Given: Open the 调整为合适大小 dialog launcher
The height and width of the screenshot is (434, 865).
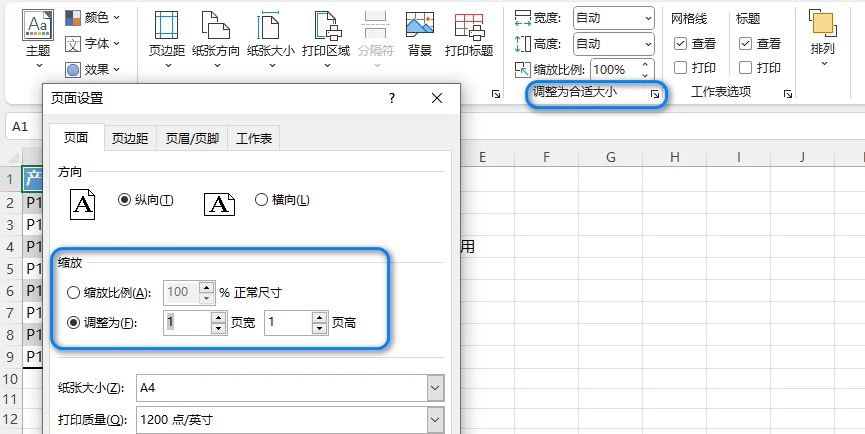Looking at the screenshot, I should click(x=655, y=94).
